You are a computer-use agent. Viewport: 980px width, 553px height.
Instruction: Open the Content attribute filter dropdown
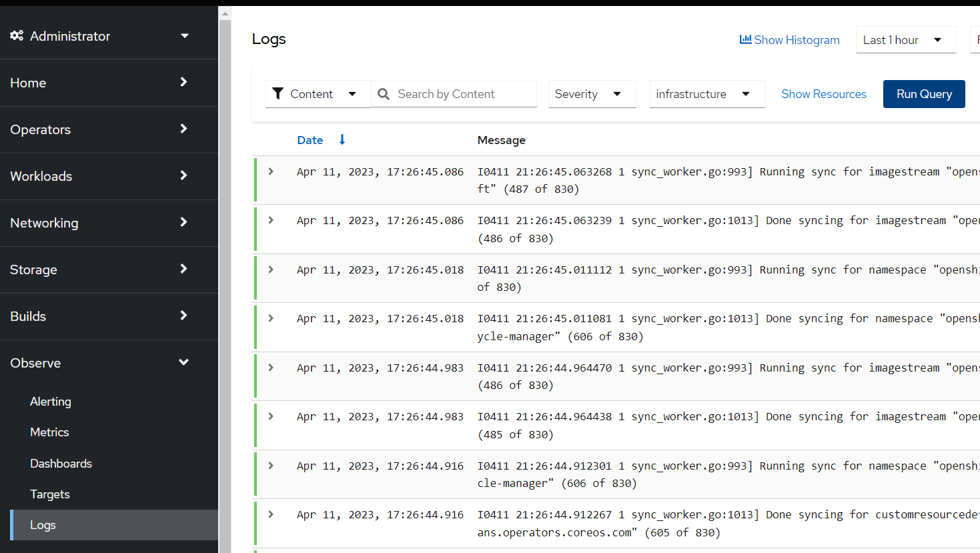pos(318,93)
